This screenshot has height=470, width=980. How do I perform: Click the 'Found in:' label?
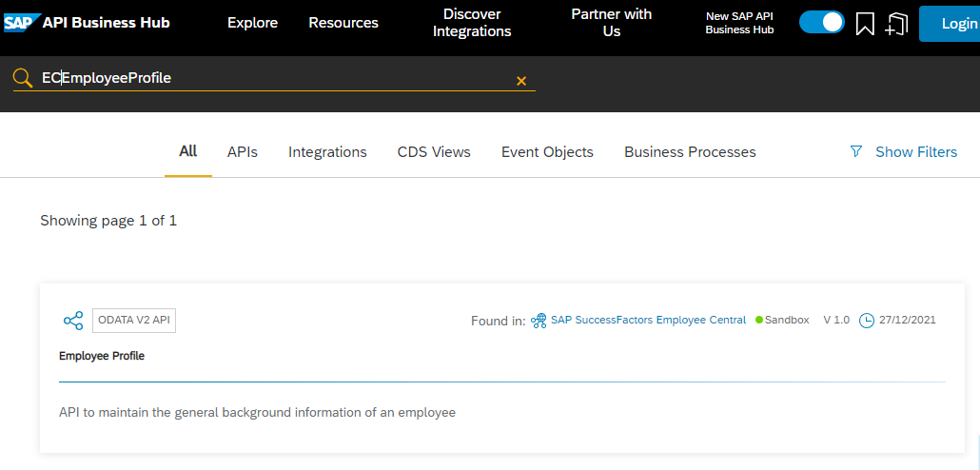(499, 322)
